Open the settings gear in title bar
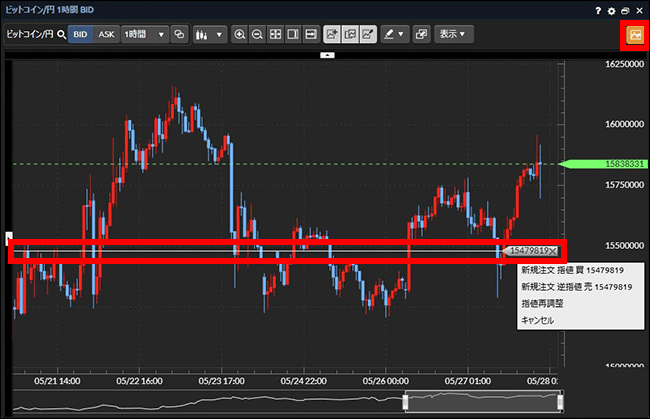The height and width of the screenshot is (419, 650). click(x=611, y=9)
